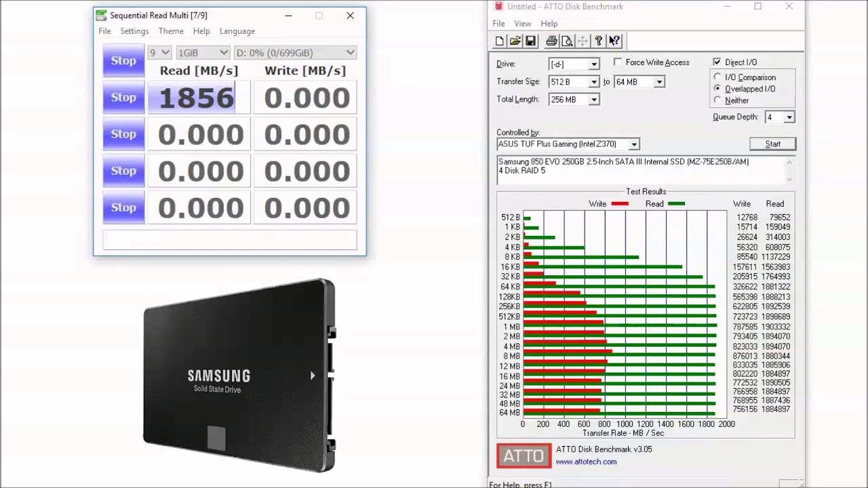Select the Overlapped I/O option
The width and height of the screenshot is (868, 488).
click(x=717, y=89)
